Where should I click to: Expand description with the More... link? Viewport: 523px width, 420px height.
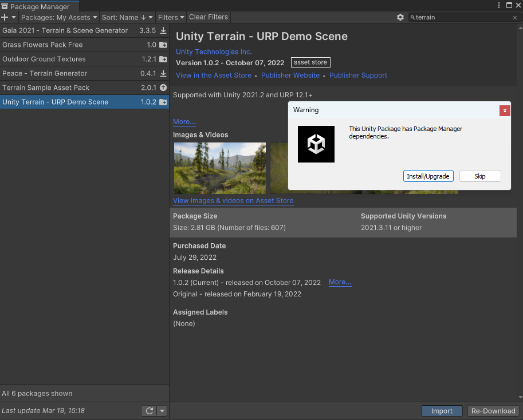(x=184, y=121)
